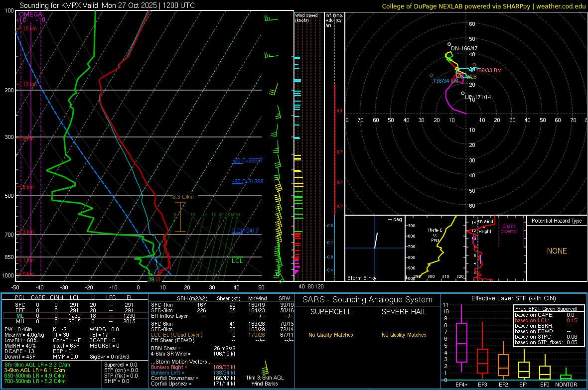
Task: Click the orange EF2 box plot
Action: click(503, 365)
